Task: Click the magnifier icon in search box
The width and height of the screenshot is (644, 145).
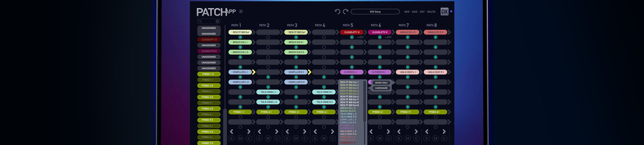Action: (x=200, y=21)
